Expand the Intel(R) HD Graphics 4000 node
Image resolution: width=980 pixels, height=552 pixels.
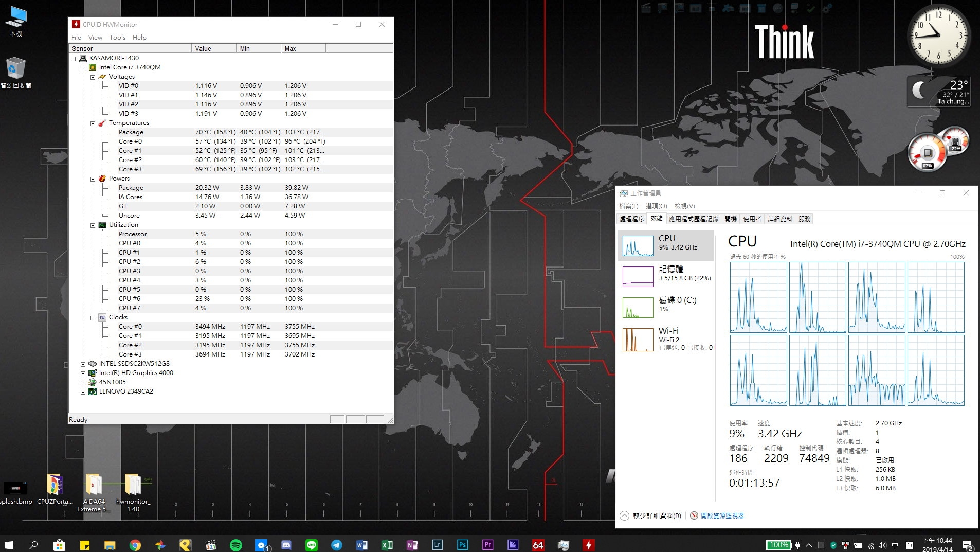pos(83,373)
